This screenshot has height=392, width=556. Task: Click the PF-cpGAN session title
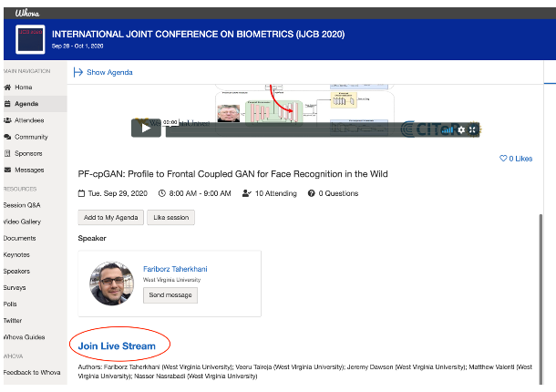pyautogui.click(x=232, y=174)
